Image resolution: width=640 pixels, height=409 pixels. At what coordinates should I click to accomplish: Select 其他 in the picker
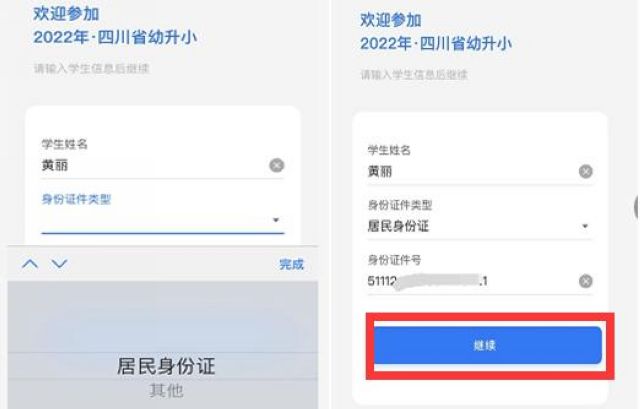click(166, 391)
